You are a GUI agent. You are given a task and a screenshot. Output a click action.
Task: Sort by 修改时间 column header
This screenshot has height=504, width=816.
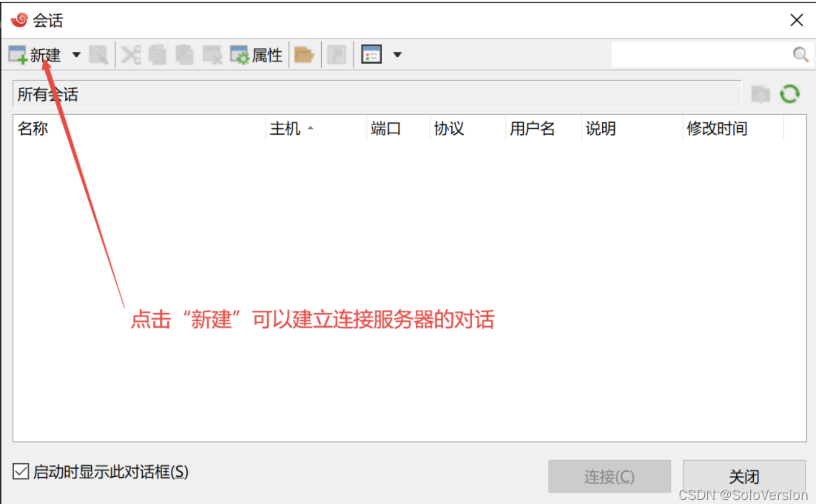733,128
